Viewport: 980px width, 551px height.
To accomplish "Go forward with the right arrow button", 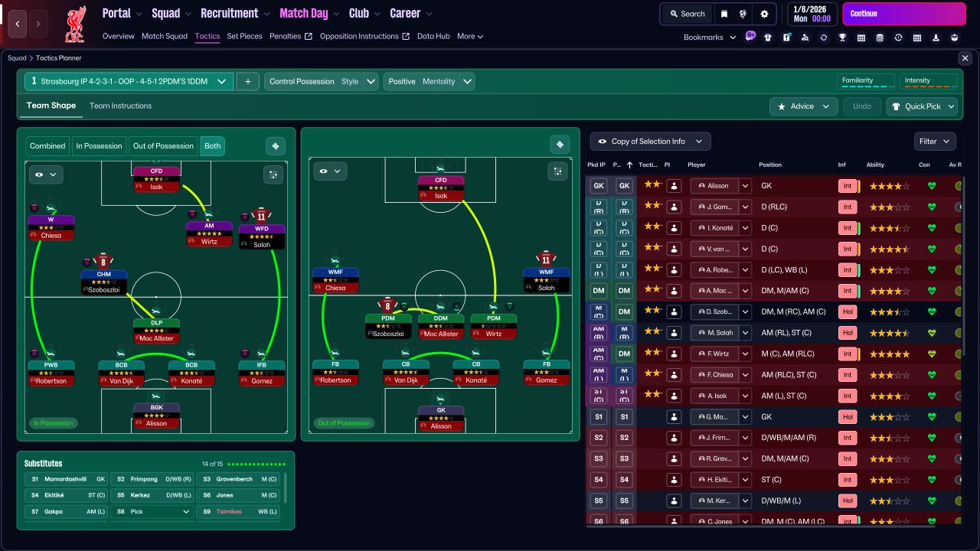I will [38, 24].
